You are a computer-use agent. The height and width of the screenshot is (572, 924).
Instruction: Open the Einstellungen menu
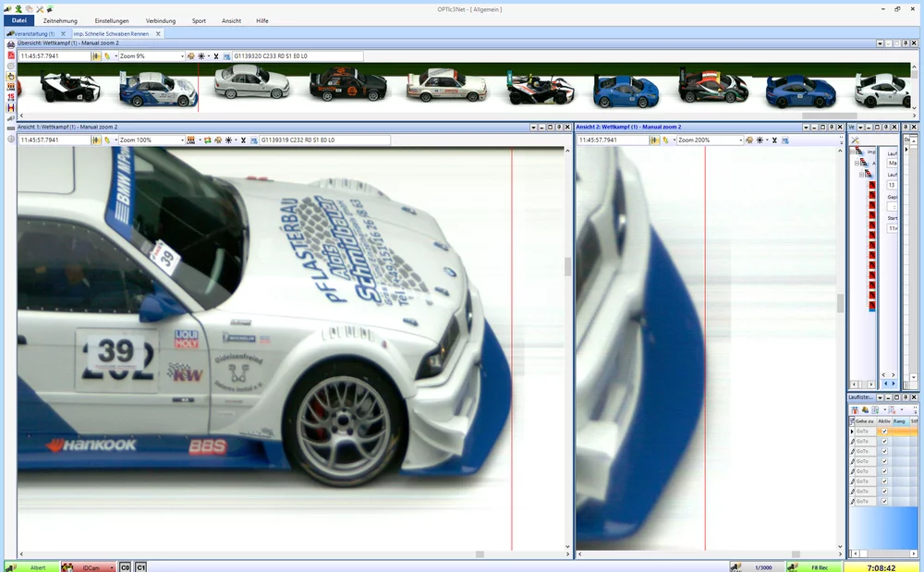(x=112, y=20)
